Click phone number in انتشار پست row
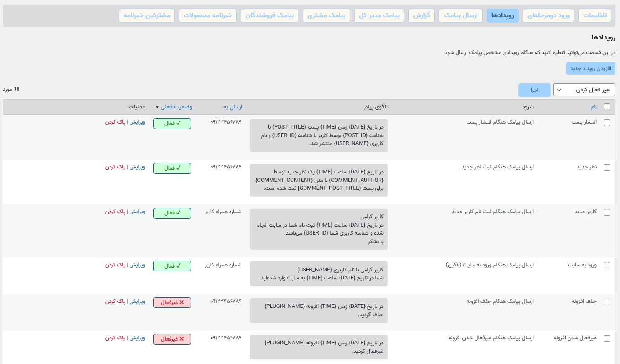Screen dimensions: 620x364 (226, 122)
